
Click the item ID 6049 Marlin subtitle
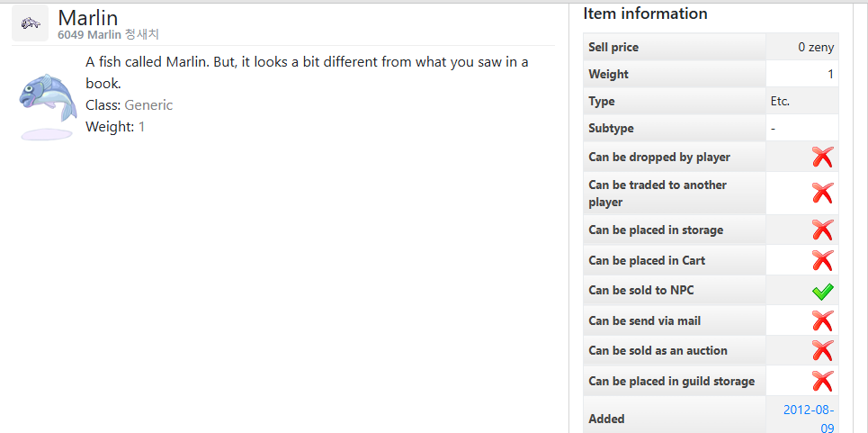[x=108, y=34]
